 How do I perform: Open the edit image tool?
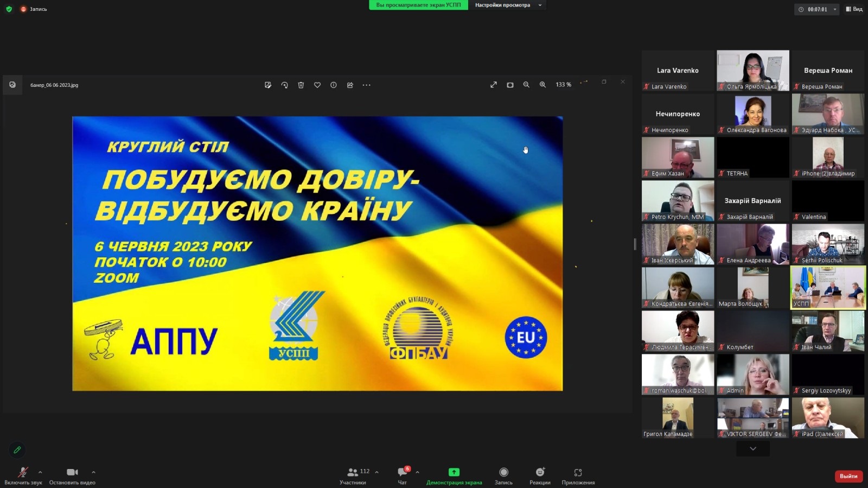coord(268,85)
